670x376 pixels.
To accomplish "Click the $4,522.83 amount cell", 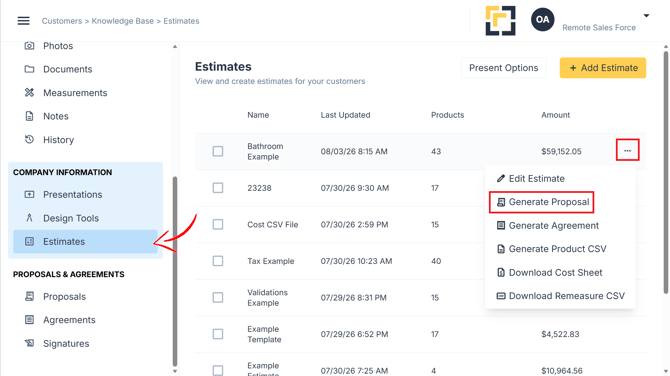I will pos(560,334).
